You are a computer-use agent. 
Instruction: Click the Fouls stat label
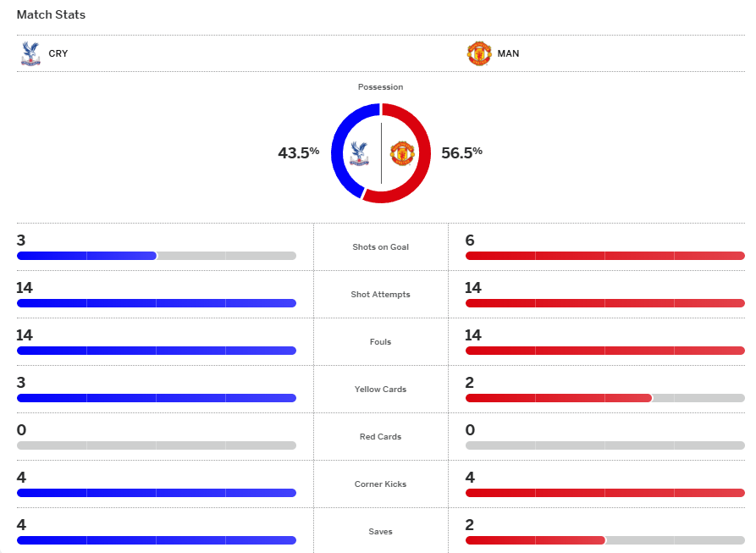pos(380,342)
